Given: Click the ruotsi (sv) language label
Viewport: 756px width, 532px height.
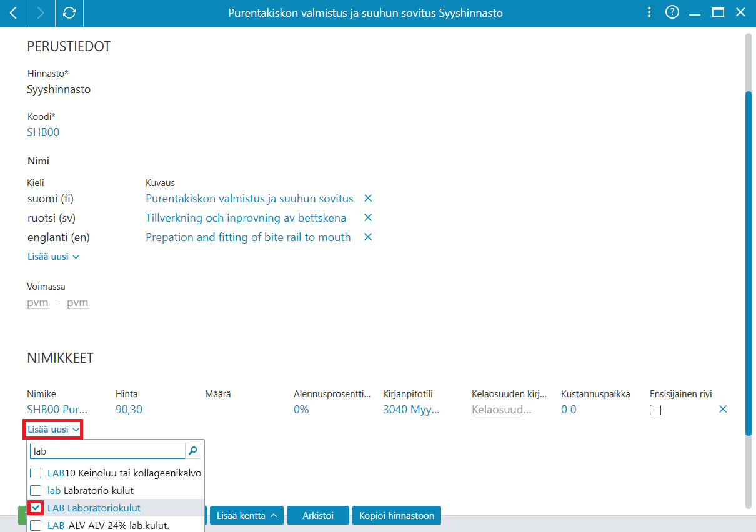Looking at the screenshot, I should coord(51,218).
